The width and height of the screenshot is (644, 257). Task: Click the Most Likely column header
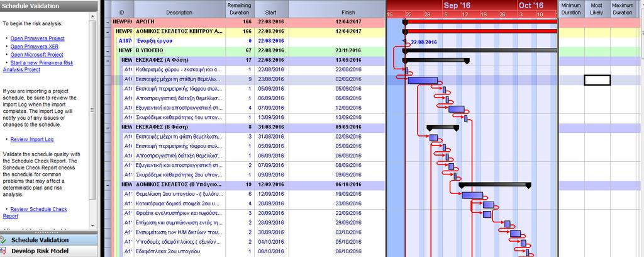click(x=597, y=9)
